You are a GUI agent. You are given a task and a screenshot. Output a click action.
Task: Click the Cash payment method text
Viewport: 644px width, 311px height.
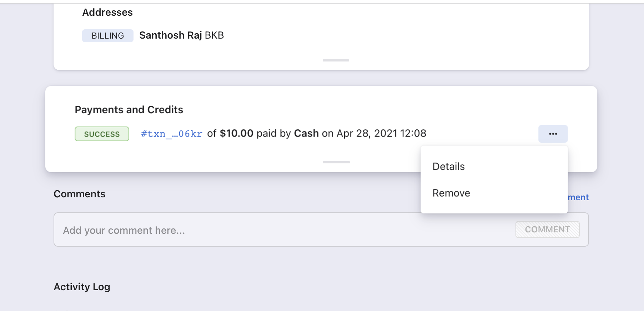(x=306, y=133)
